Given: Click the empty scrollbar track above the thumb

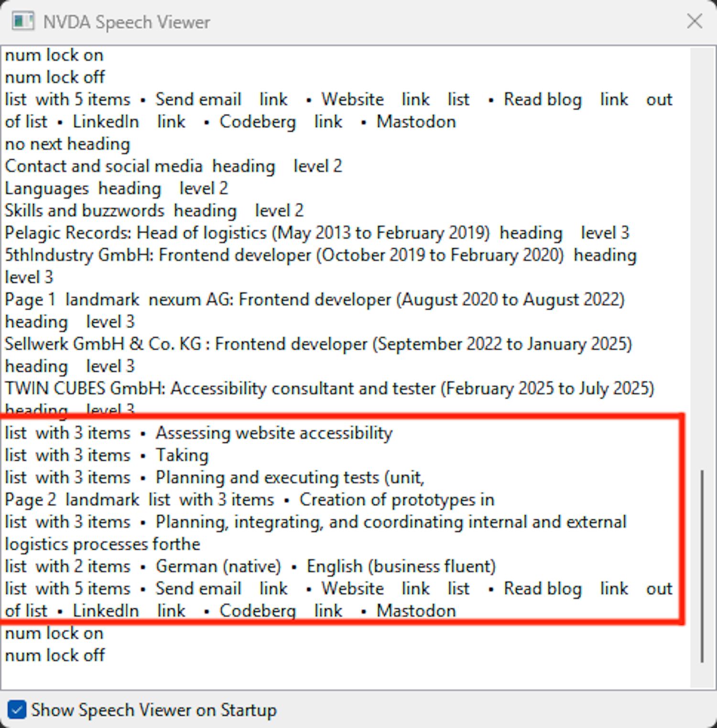Looking at the screenshot, I should pos(702,258).
